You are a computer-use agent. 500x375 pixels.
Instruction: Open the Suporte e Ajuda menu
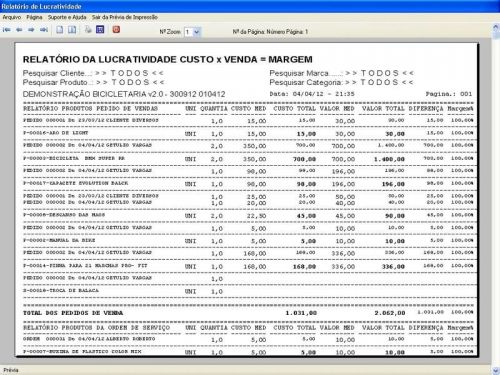coord(67,17)
